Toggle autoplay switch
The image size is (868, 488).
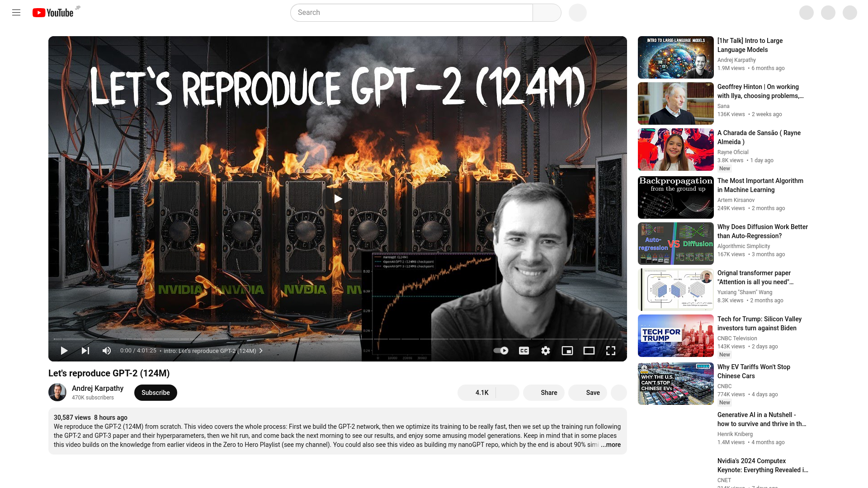pyautogui.click(x=501, y=351)
